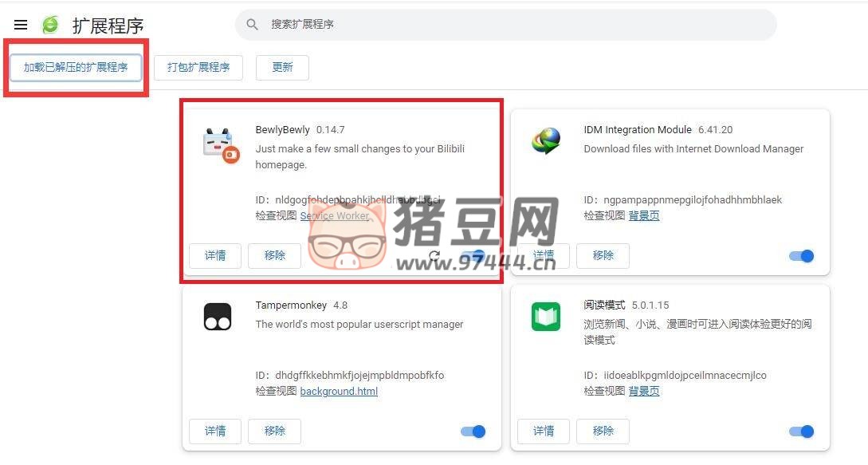This screenshot has width=868, height=465.
Task: Click the IDM Integration Module icon
Action: [x=546, y=140]
